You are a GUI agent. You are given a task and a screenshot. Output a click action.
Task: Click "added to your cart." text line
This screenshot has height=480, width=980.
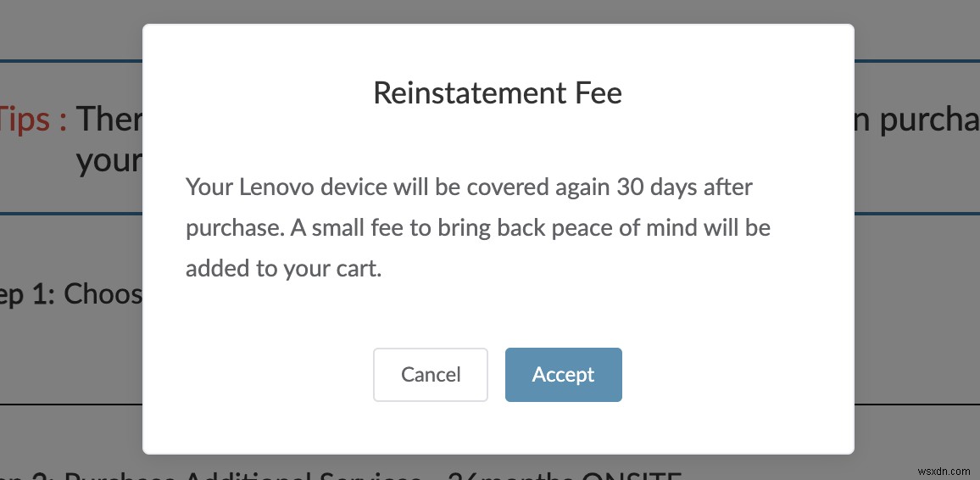click(283, 269)
